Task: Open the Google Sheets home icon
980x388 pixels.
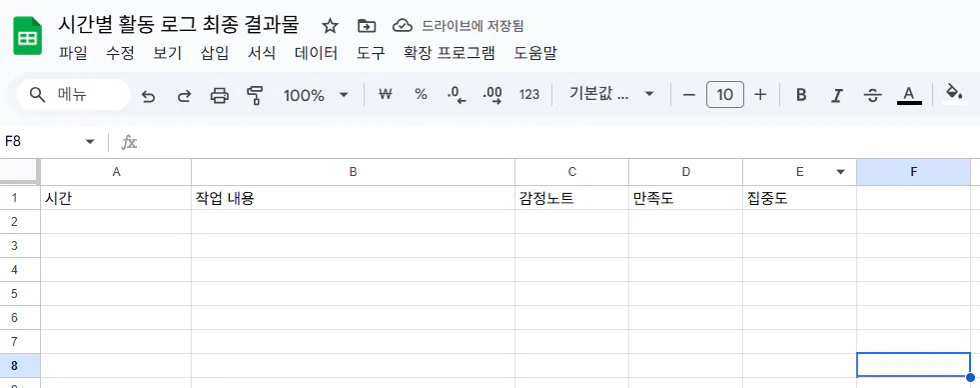Action: click(28, 37)
